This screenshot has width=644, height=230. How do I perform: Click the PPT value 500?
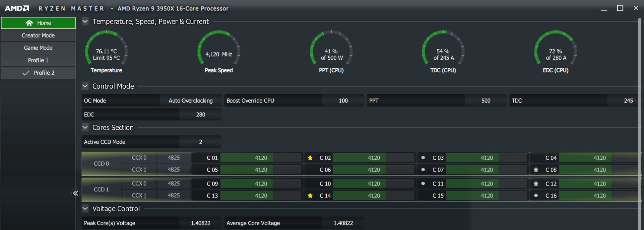486,101
